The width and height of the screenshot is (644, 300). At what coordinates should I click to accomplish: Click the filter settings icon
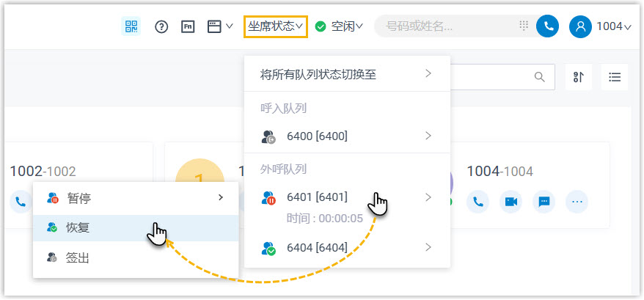(578, 77)
